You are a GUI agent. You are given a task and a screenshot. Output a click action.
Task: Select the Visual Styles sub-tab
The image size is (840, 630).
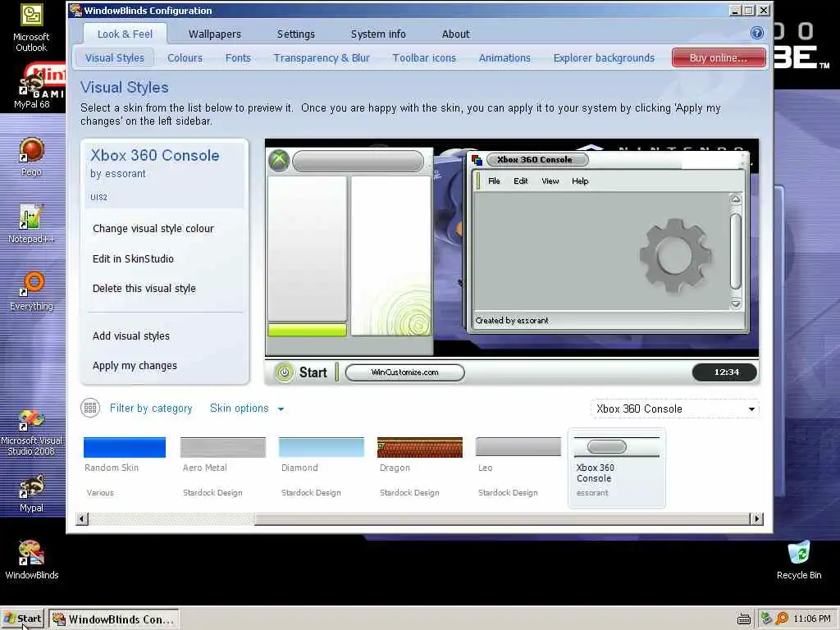click(x=115, y=58)
